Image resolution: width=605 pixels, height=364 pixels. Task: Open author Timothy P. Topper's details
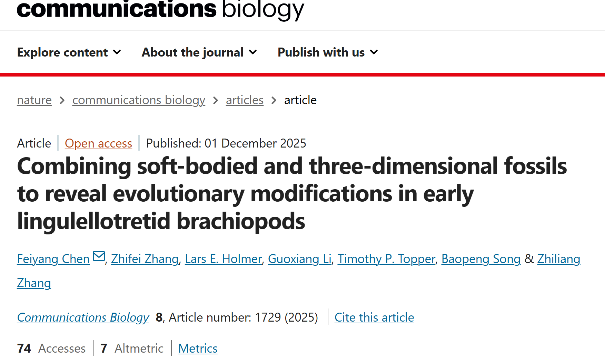click(x=386, y=259)
